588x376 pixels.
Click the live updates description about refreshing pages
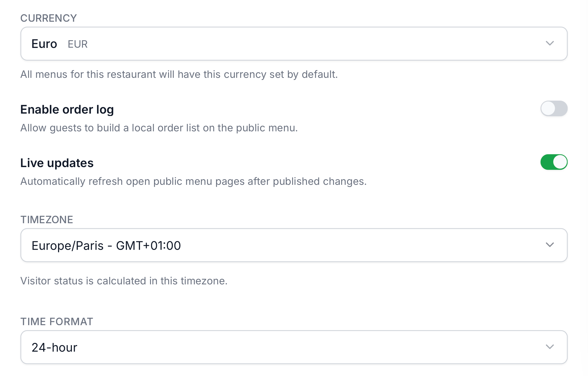click(x=194, y=181)
